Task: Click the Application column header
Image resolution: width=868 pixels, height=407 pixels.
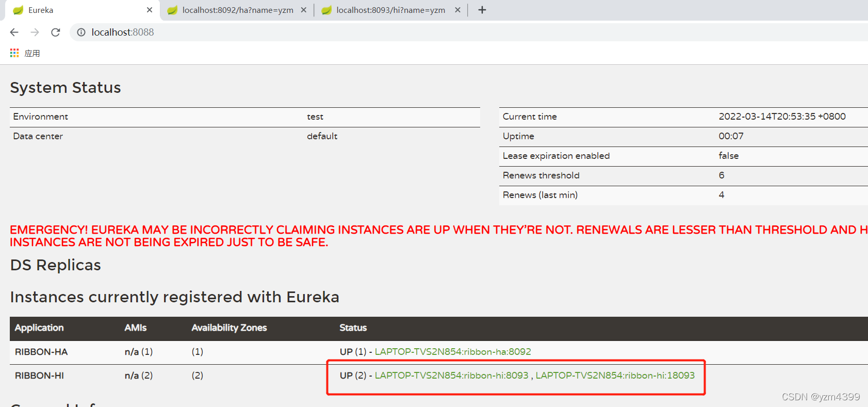Action: [39, 328]
